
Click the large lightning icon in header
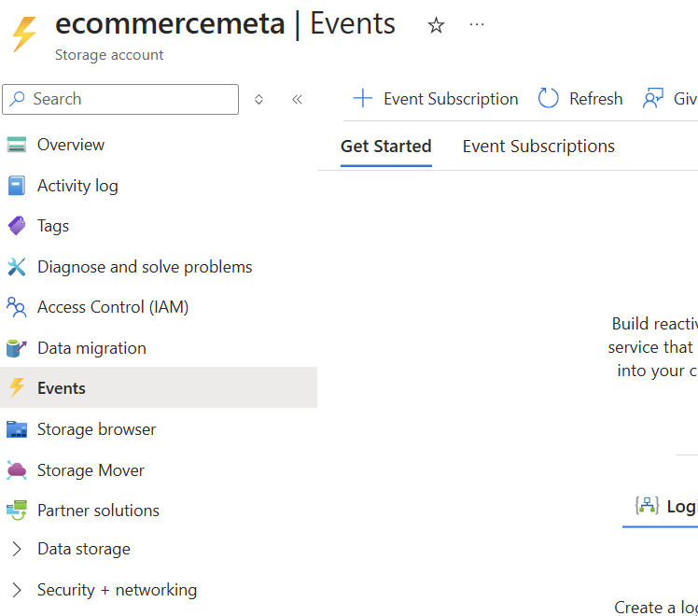point(24,35)
